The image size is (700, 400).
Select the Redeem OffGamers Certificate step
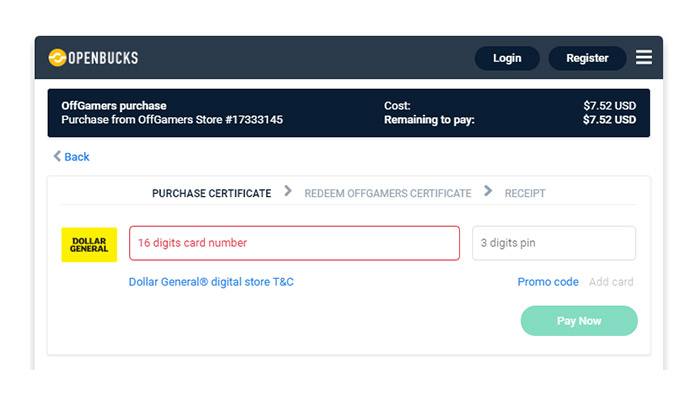388,193
